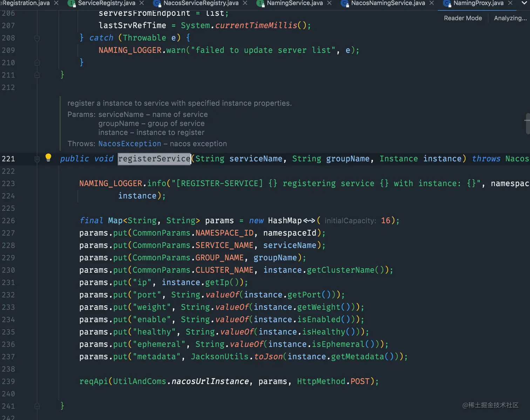Switch to the NacosServiceRegistry.java tab

pyautogui.click(x=201, y=3)
